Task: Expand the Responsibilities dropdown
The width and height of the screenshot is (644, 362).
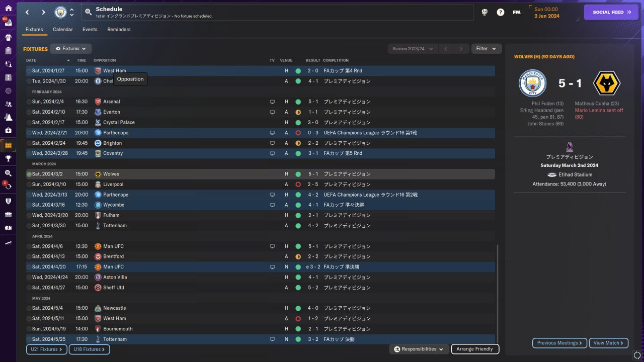Action: point(419,349)
